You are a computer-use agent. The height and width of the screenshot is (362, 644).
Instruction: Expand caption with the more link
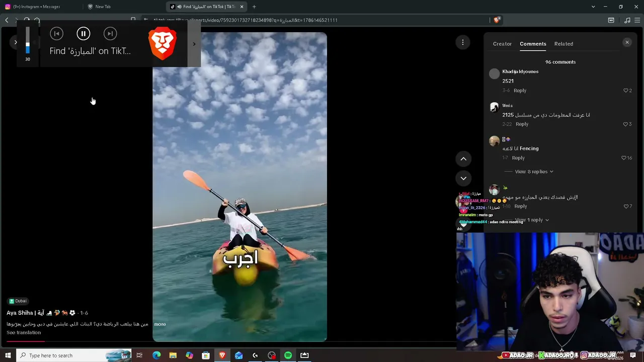(160, 324)
